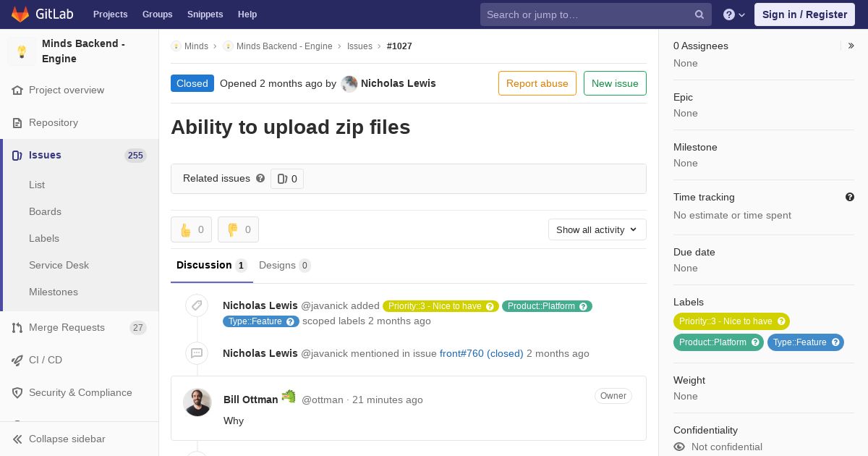Open Service Desk in sidebar

point(59,266)
